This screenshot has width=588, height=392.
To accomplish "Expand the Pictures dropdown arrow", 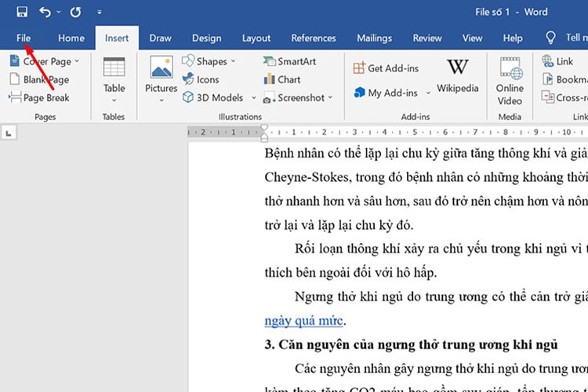I will (x=162, y=100).
